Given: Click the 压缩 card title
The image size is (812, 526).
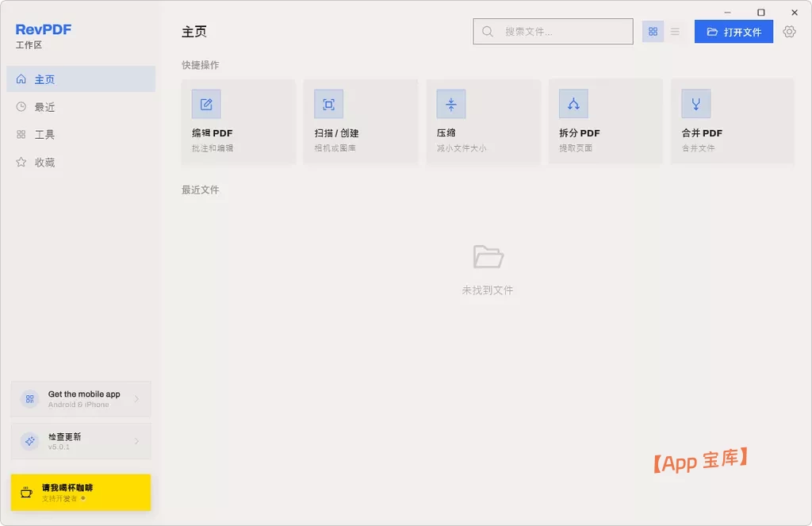Looking at the screenshot, I should pyautogui.click(x=446, y=133).
